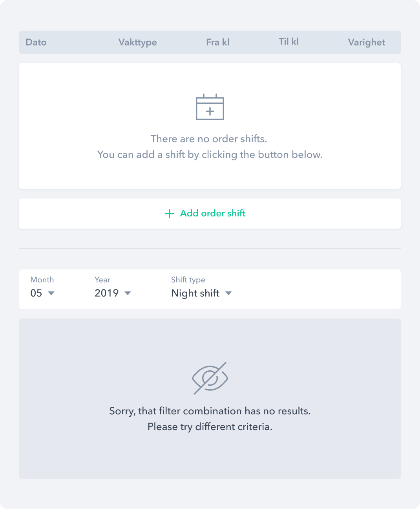Select the Fra kl column header
Image resolution: width=420 pixels, height=509 pixels.
click(x=218, y=42)
